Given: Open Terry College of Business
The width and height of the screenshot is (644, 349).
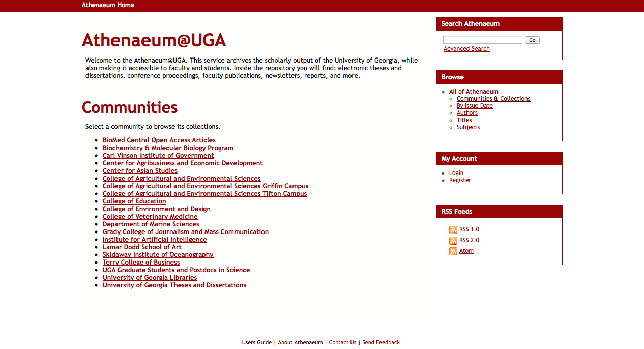Looking at the screenshot, I should (141, 263).
